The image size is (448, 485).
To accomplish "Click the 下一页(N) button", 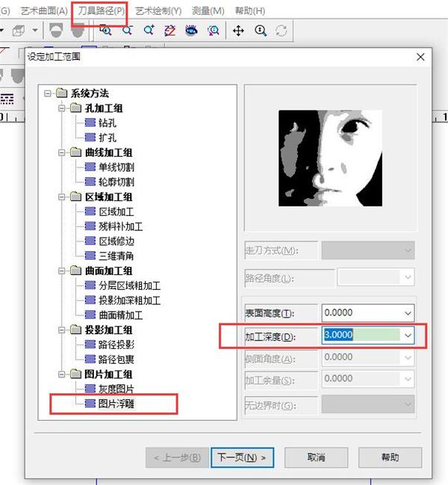I will coord(242,457).
